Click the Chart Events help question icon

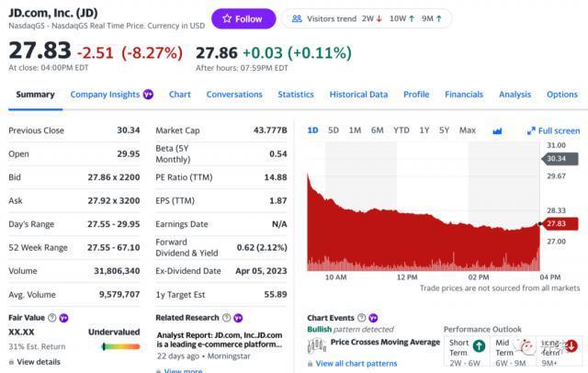tap(362, 318)
